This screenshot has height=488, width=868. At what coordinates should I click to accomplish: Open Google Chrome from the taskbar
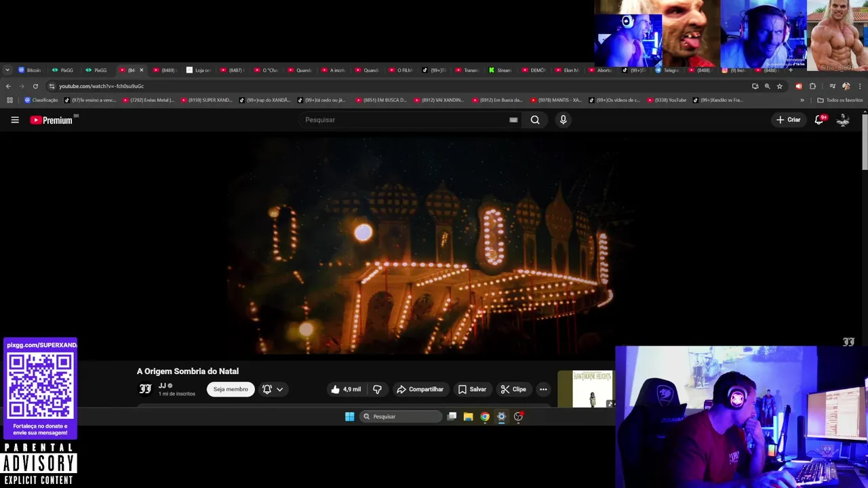(485, 417)
